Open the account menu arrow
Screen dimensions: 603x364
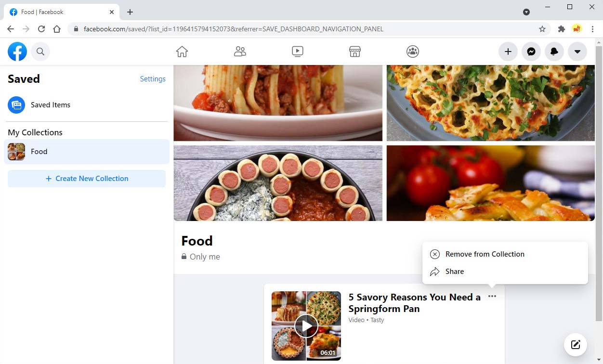577,52
